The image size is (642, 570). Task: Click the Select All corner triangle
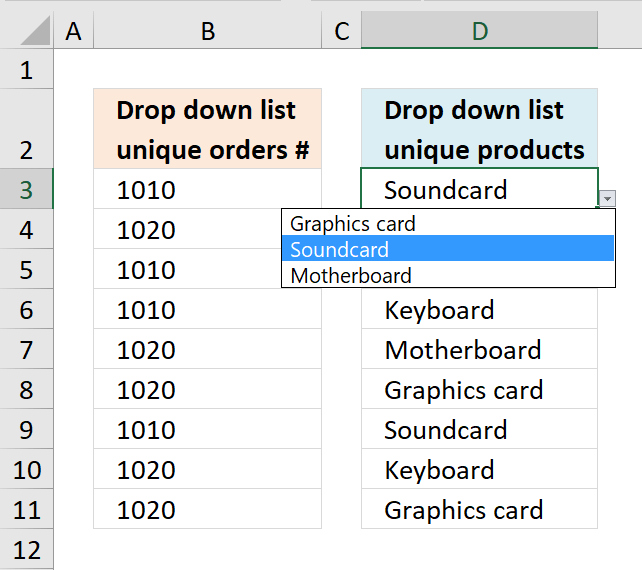click(35, 30)
